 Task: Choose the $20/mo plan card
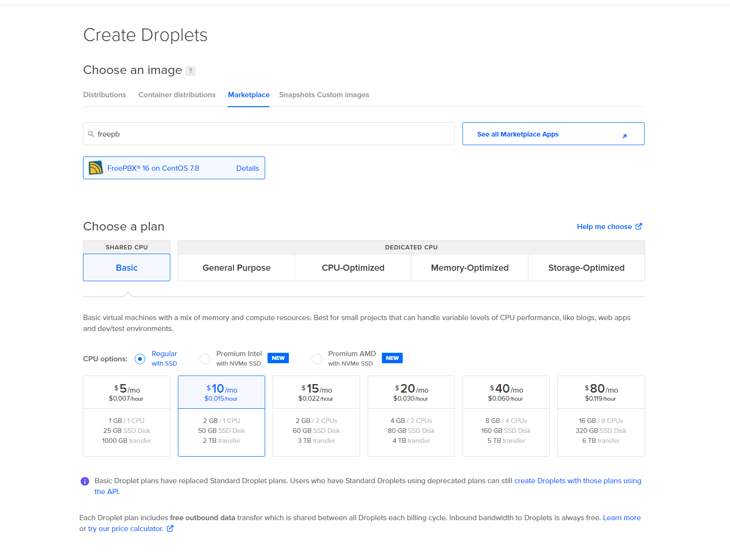click(411, 416)
